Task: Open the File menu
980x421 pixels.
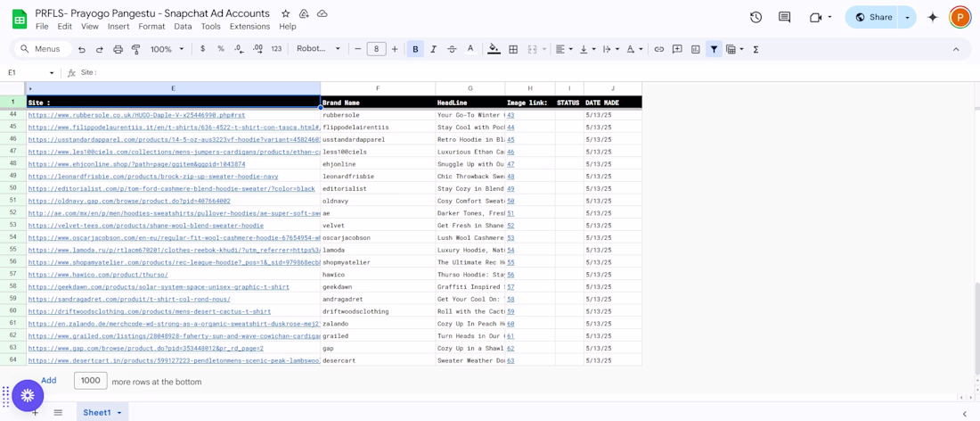Action: (x=42, y=26)
